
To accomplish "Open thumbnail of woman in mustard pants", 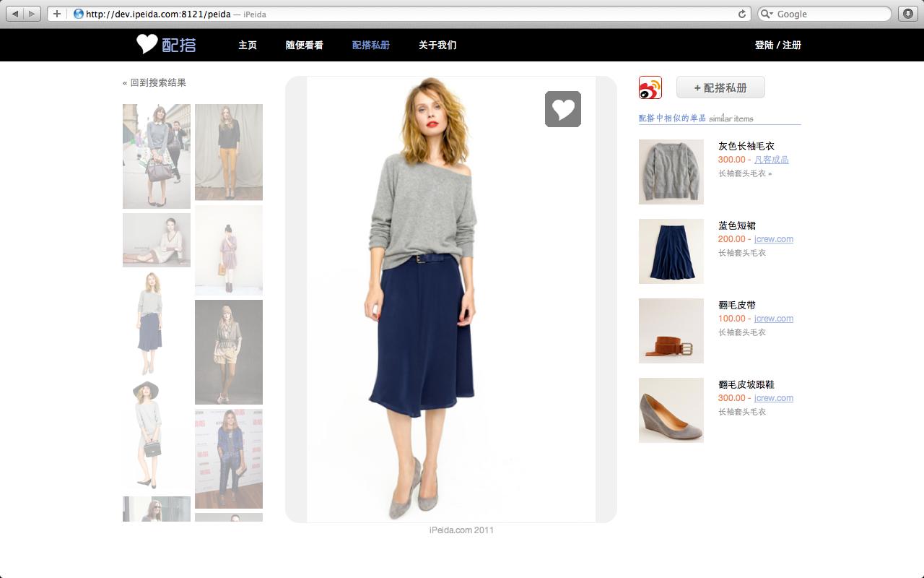I will tap(229, 152).
